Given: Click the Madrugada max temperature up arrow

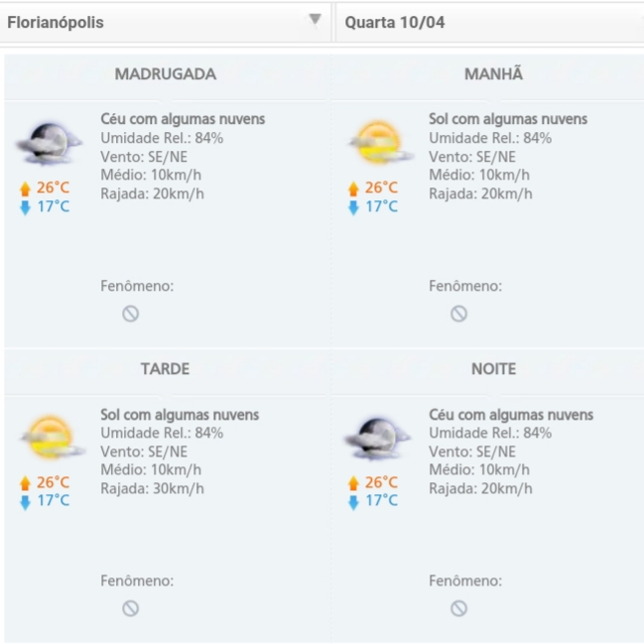Looking at the screenshot, I should tap(25, 189).
